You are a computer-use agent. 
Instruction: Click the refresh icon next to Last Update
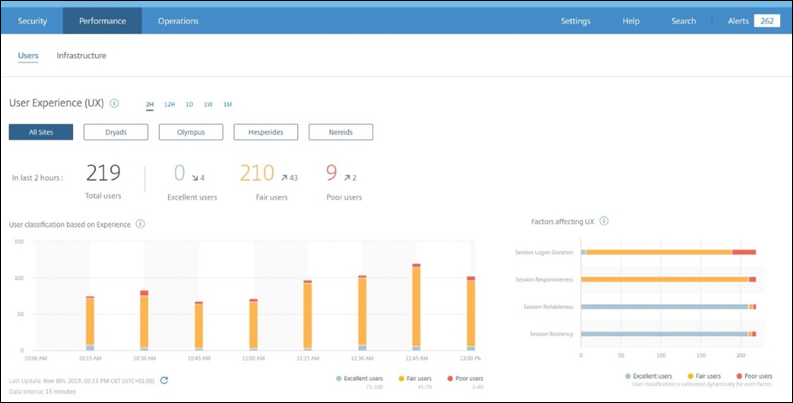click(x=164, y=380)
